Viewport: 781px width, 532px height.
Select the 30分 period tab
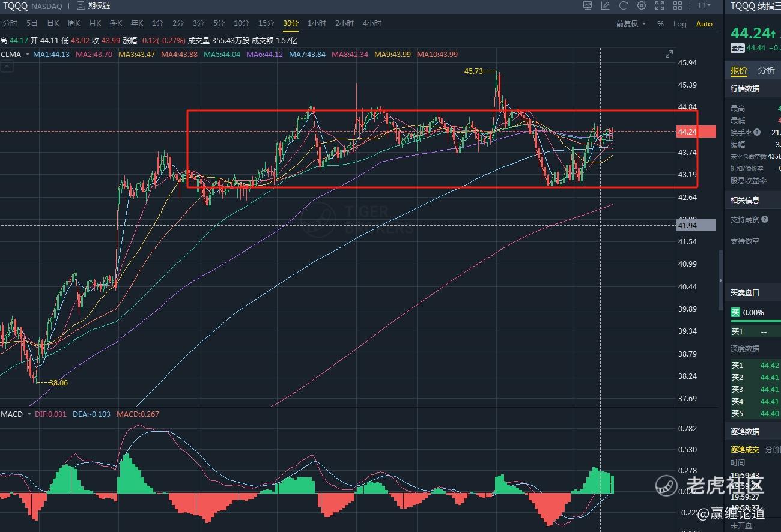click(x=291, y=23)
